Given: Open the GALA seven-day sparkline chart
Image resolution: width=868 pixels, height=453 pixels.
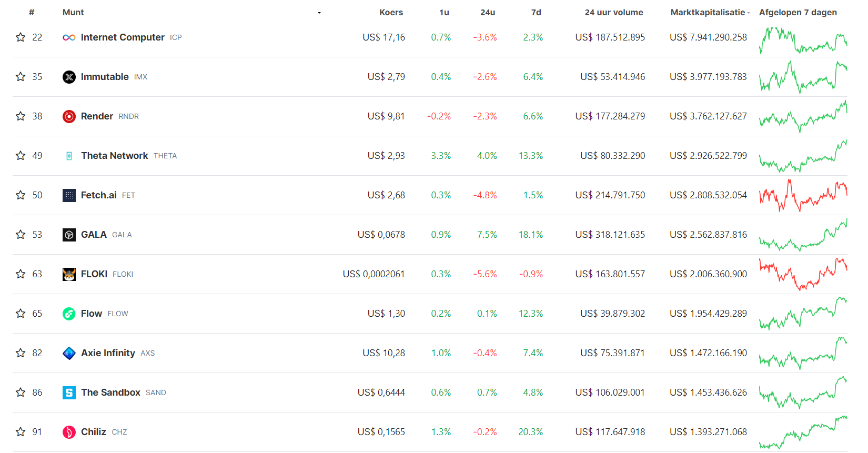Looking at the screenshot, I should 803,235.
